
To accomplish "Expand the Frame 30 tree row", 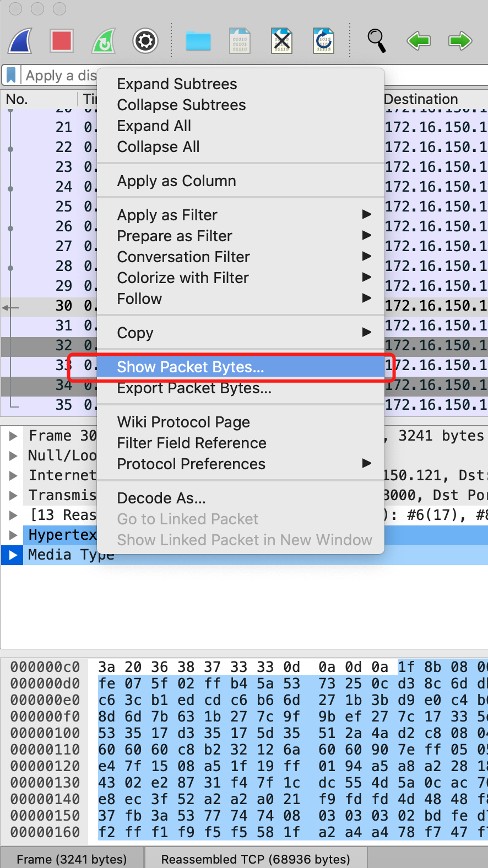I will point(13,436).
